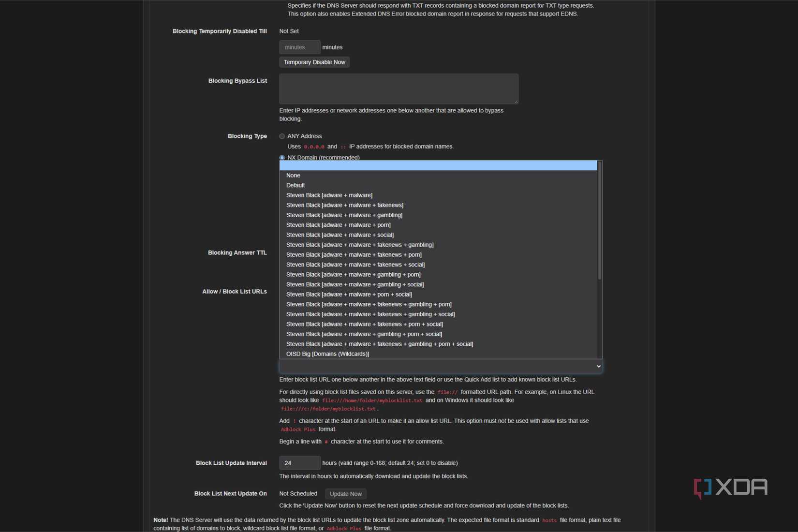Focus the minutes input field

tap(300, 47)
